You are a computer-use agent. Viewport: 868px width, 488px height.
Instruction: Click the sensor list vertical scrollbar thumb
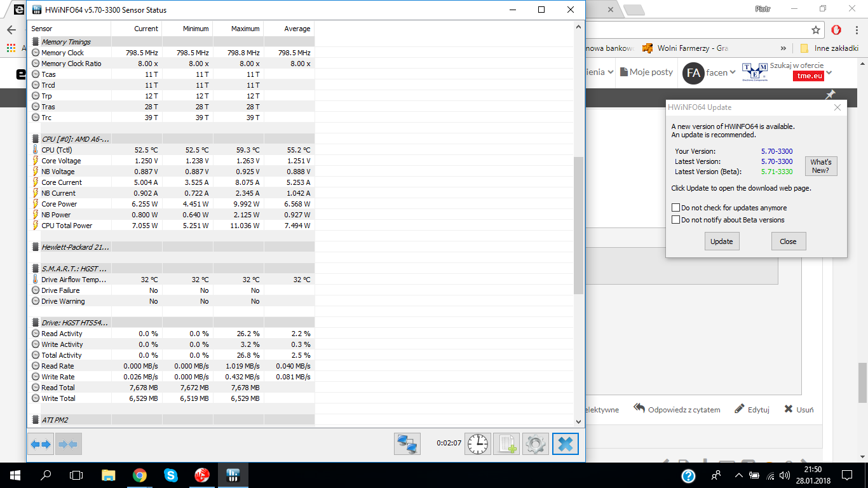578,225
